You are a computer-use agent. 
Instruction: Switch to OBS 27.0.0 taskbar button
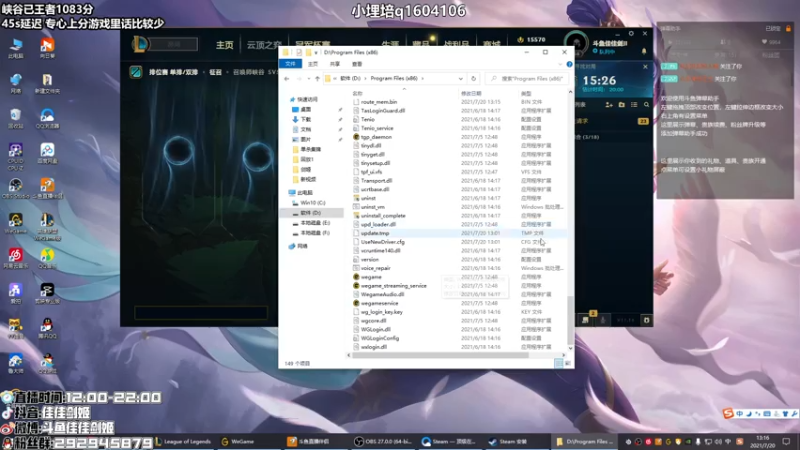point(383,442)
